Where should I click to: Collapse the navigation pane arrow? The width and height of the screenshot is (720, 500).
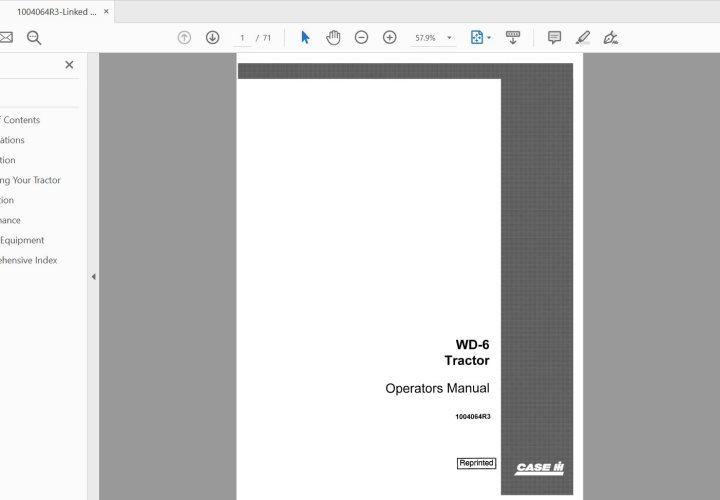(x=93, y=276)
